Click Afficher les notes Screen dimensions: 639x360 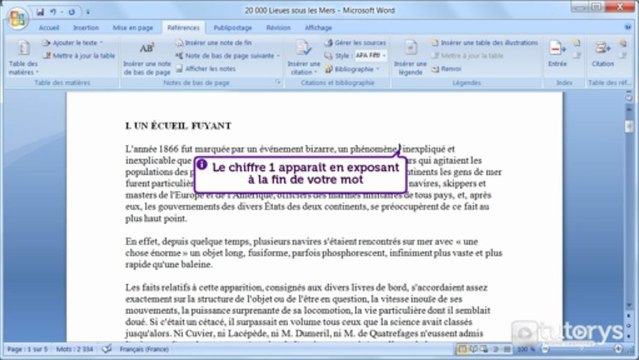point(206,69)
